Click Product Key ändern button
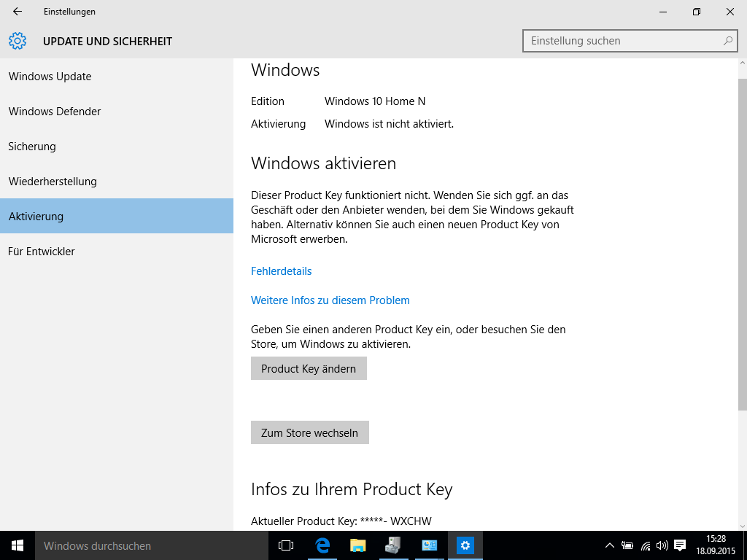 [x=309, y=368]
